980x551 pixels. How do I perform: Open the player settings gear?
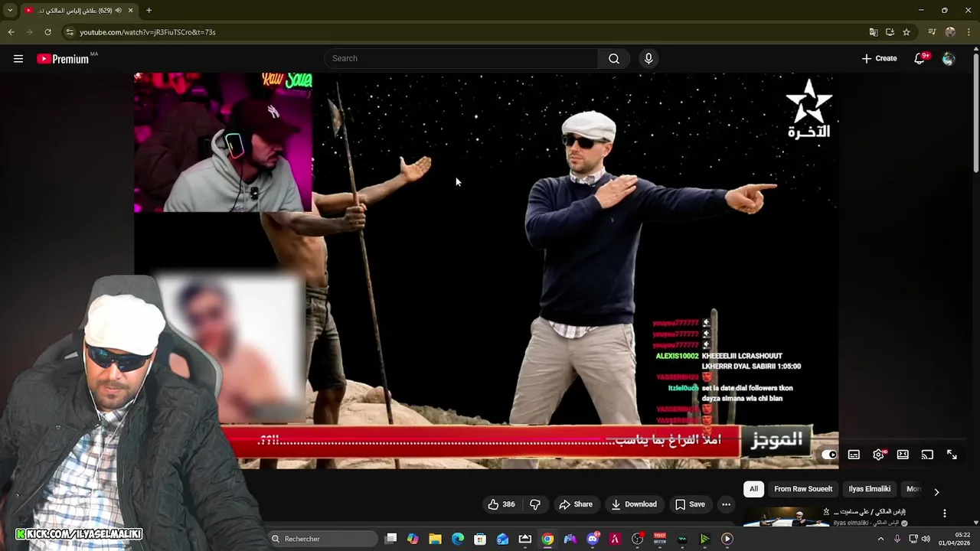878,455
